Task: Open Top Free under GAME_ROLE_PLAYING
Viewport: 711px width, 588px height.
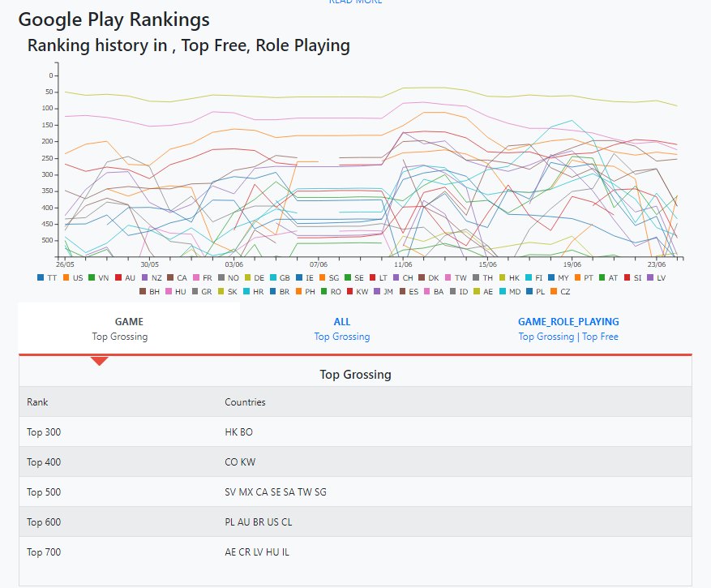Action: 600,337
